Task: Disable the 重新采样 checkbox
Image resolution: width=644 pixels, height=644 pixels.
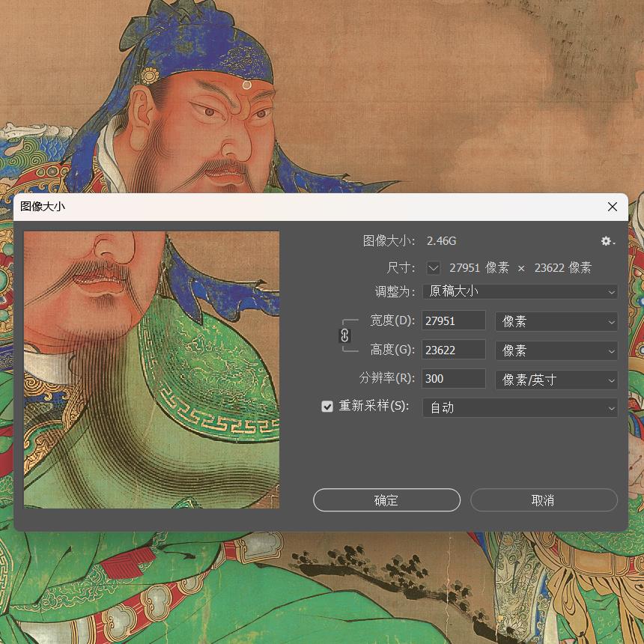Action: [327, 407]
